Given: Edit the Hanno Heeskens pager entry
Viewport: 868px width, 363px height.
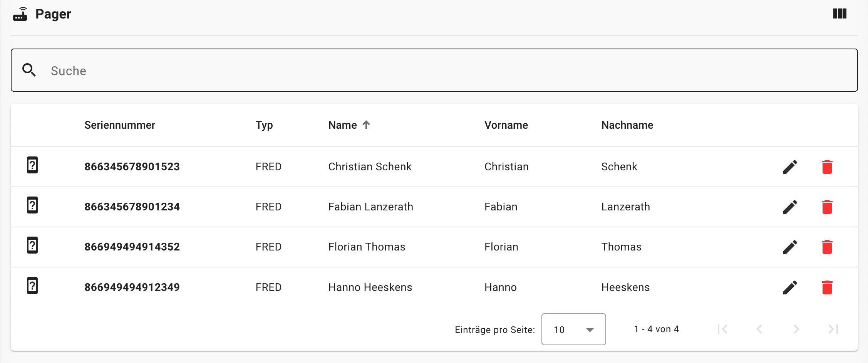Looking at the screenshot, I should (x=790, y=287).
